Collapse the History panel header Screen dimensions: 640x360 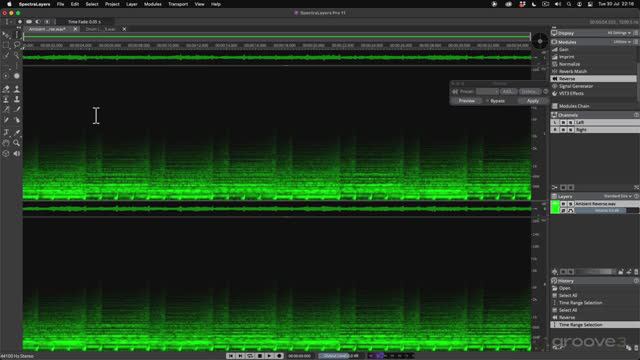(566, 281)
